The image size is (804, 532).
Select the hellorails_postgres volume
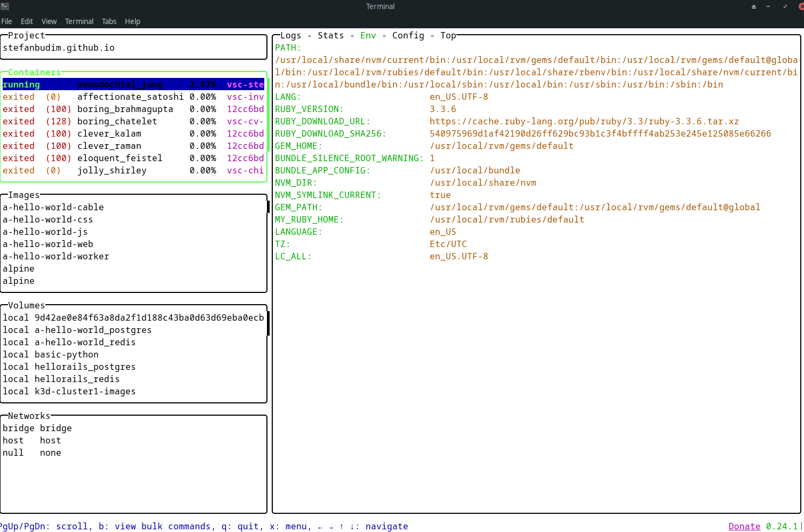(85, 367)
